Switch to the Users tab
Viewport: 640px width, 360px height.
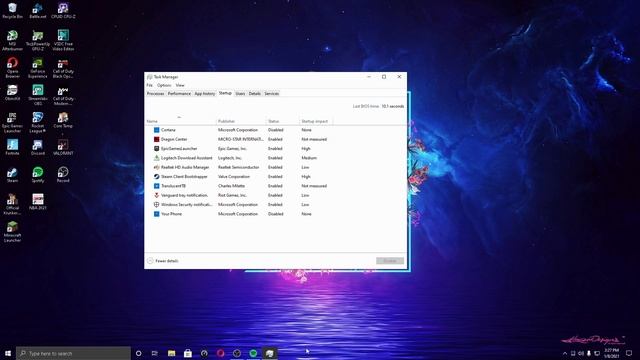[x=240, y=93]
